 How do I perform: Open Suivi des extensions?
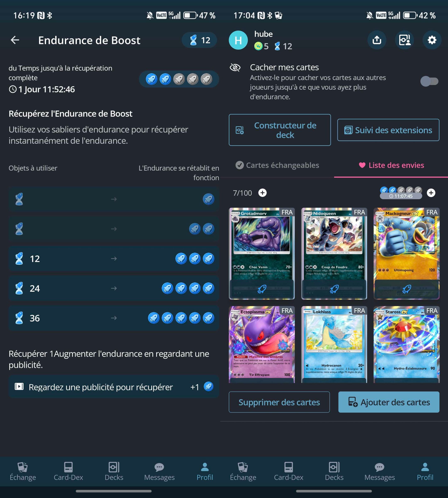point(388,130)
